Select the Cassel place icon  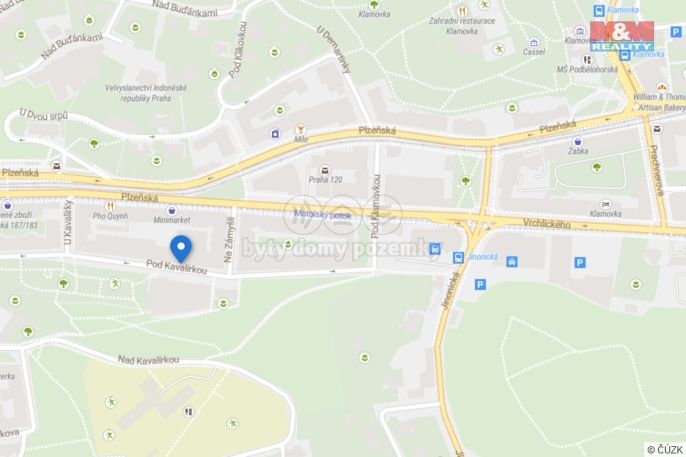point(533,42)
